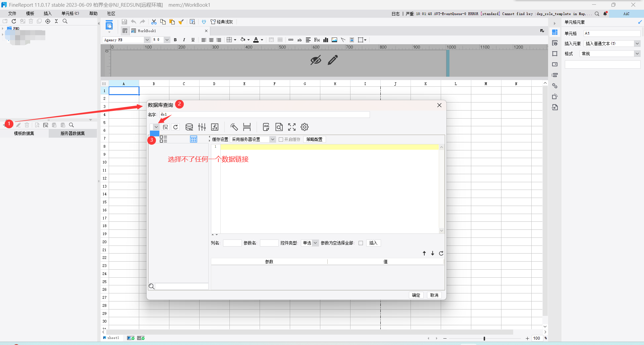644x345 pixels.
Task: Click the F(x) insert formula icon
Action: tap(317, 40)
